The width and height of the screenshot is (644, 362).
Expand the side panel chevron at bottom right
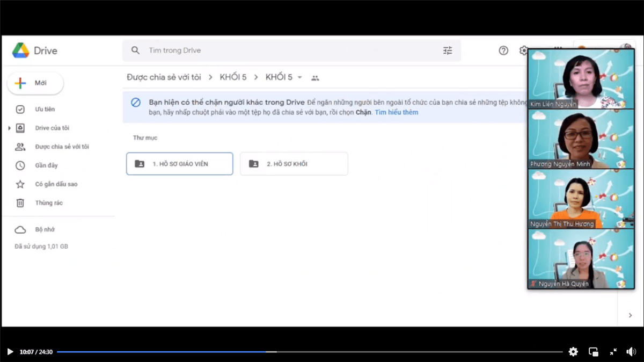click(x=630, y=316)
